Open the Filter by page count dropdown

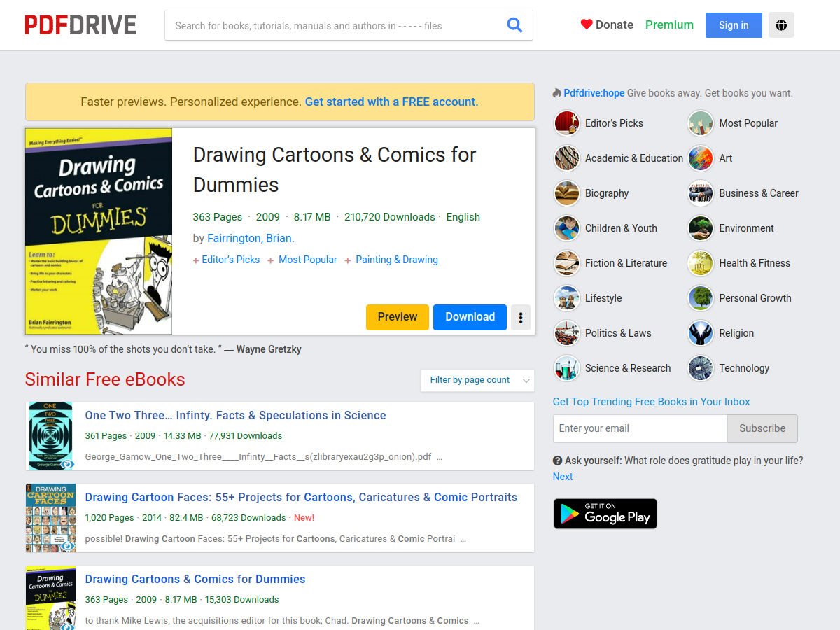(477, 380)
